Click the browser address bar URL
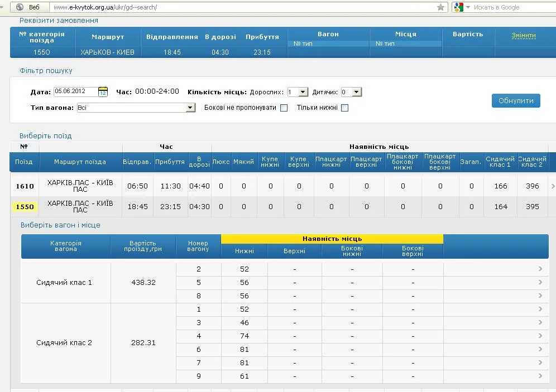Screen dimensions: 556x392 [240, 7]
